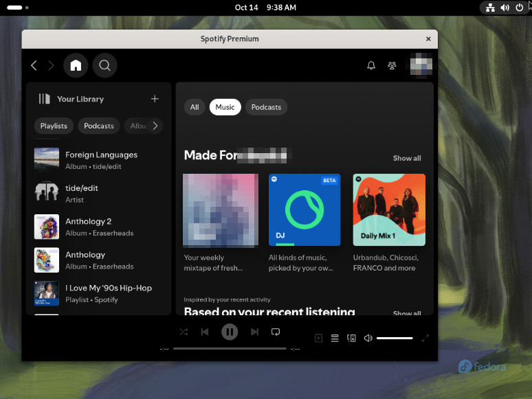
Task: Create a playlist with the plus button
Action: tap(155, 99)
